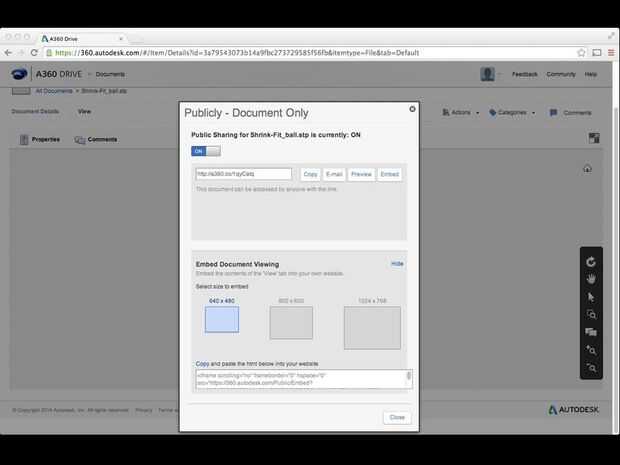Viewport: 620px width, 465px height.
Task: Hide the Embed Document Viewing section
Action: (x=397, y=264)
